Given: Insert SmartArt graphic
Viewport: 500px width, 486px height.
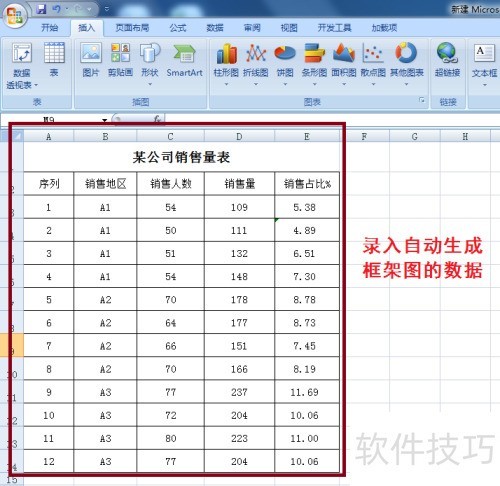Looking at the screenshot, I should [x=184, y=59].
